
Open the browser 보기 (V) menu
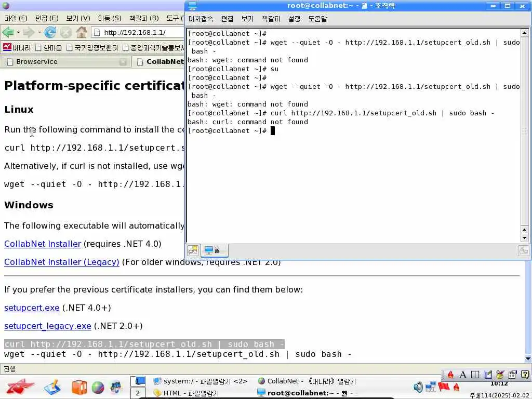tap(78, 18)
